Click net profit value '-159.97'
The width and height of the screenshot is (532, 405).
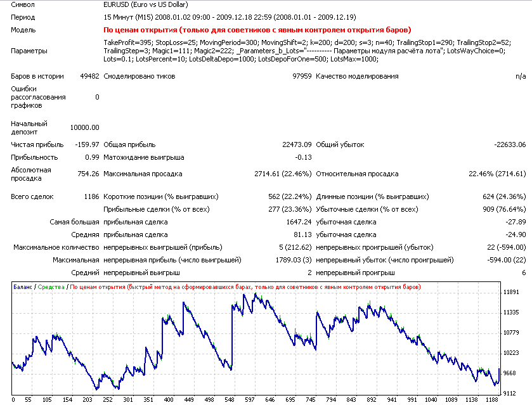coord(88,145)
